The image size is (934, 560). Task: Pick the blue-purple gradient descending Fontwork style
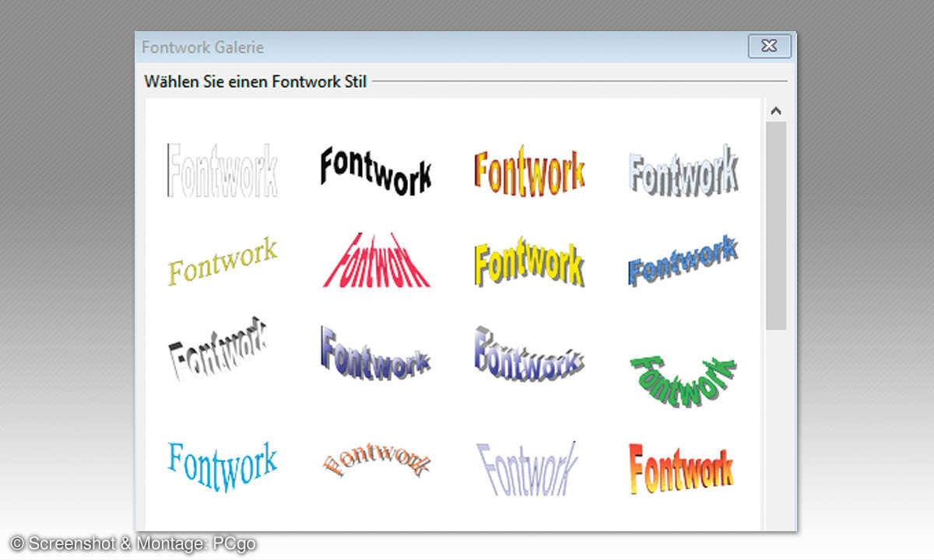pos(376,352)
